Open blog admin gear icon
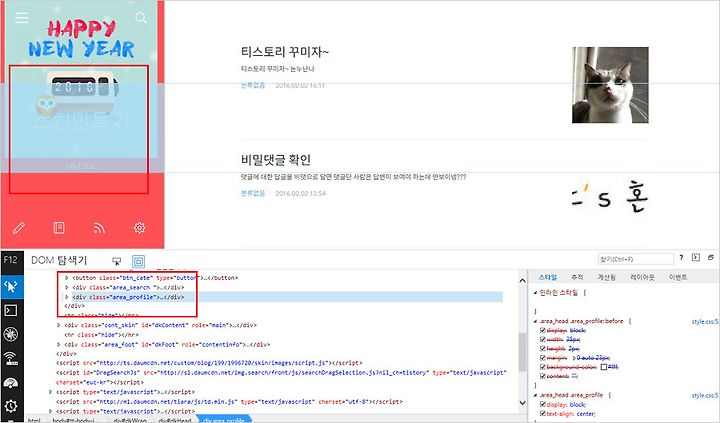 [140, 228]
